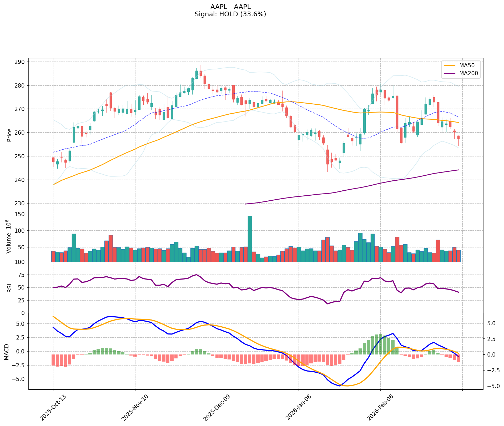Click the Volume axis label
Viewport: 504px width, 426px height.
[x=9, y=236]
